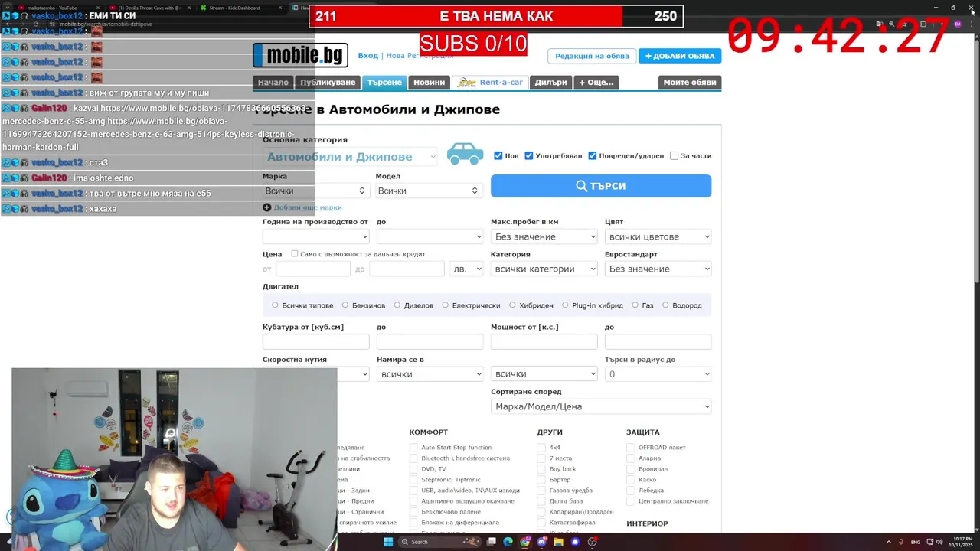Select the Електрически engine radio
The image size is (980, 551).
point(445,305)
